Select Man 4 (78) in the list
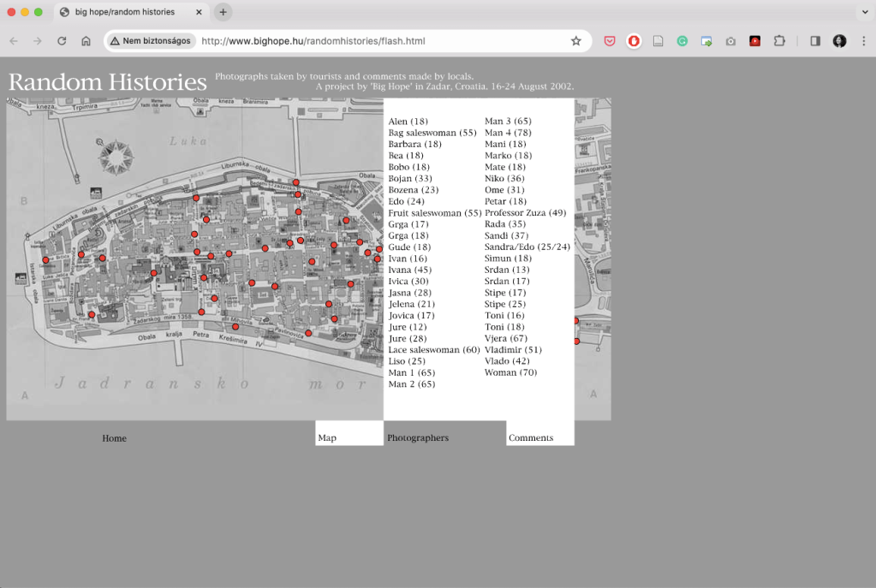The image size is (876, 588). tap(508, 133)
